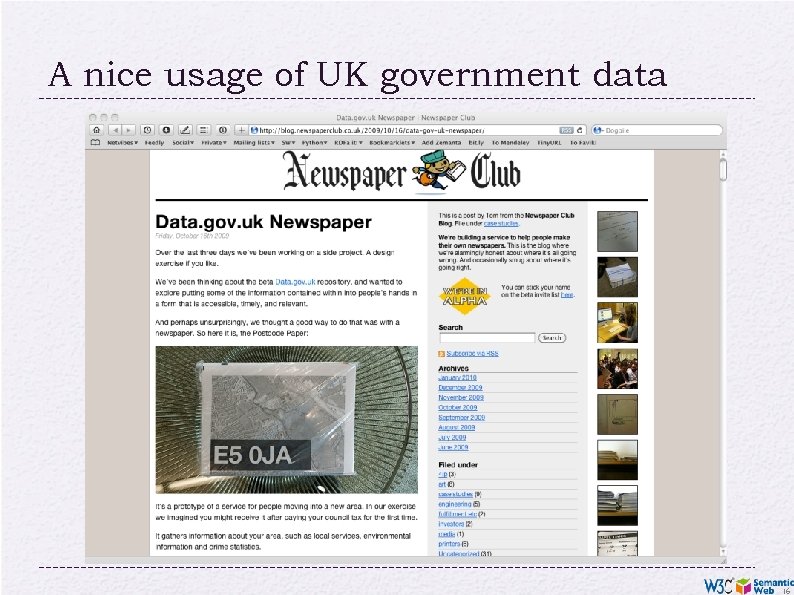Click the RSS badge in the address bar
Screen dimensions: 794x595
[x=566, y=130]
